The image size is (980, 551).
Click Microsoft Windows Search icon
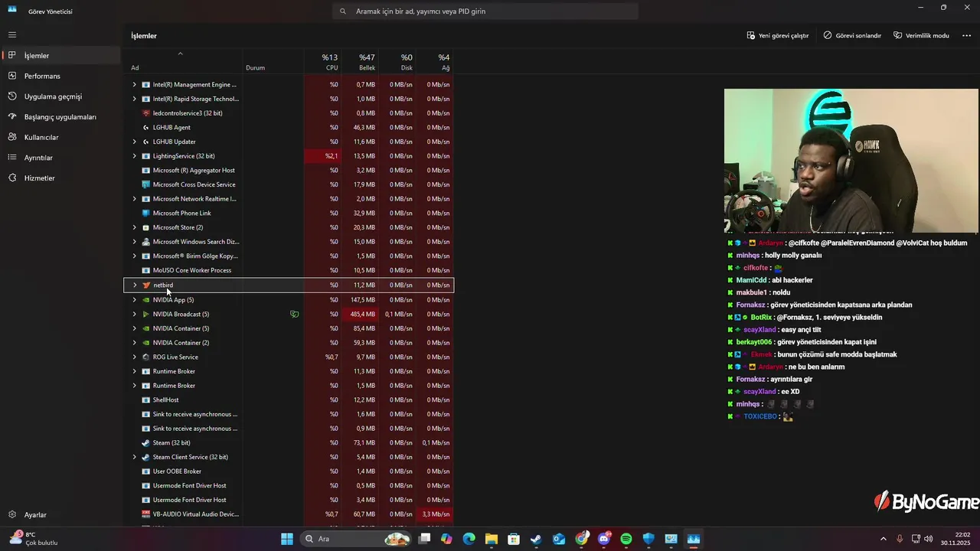coord(146,242)
